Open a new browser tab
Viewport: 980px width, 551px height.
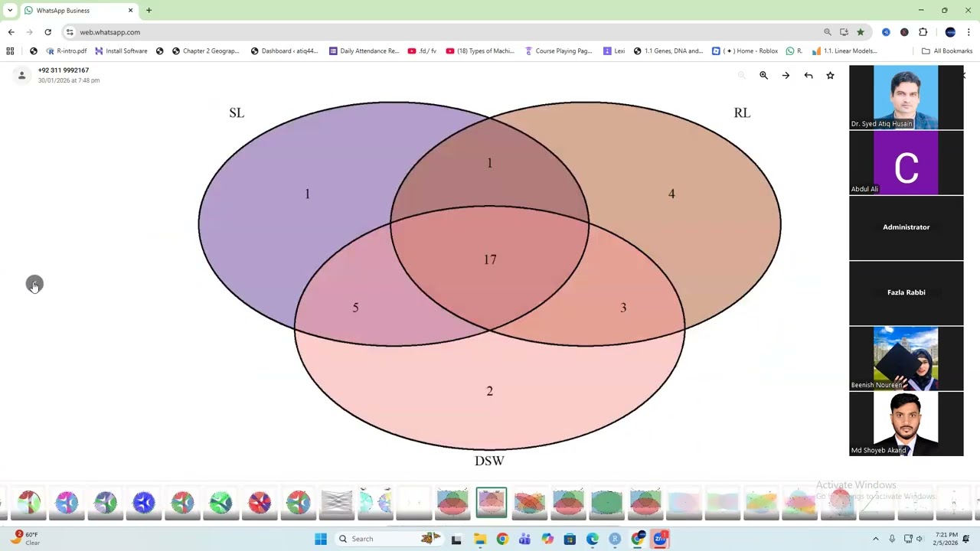tap(149, 10)
